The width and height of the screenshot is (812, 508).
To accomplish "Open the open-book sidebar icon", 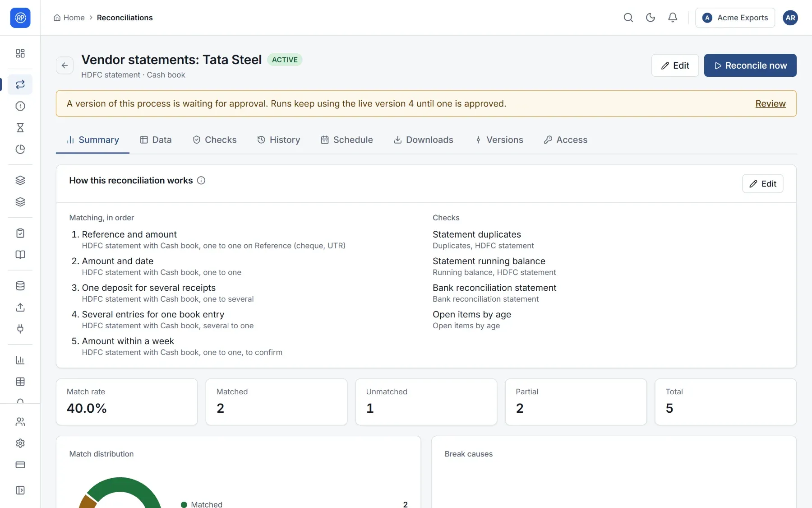I will click(20, 255).
